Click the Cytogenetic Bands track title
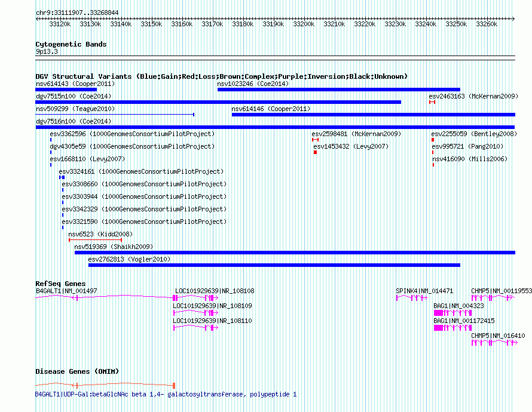Viewport: 532px width, 412px height. 71,44
